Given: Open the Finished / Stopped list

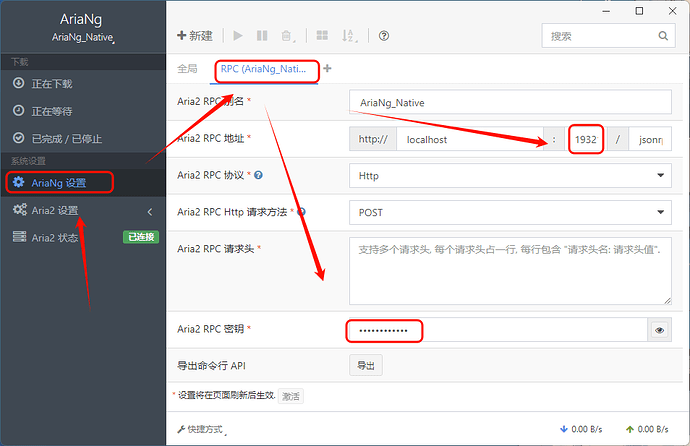Looking at the screenshot, I should point(83,139).
